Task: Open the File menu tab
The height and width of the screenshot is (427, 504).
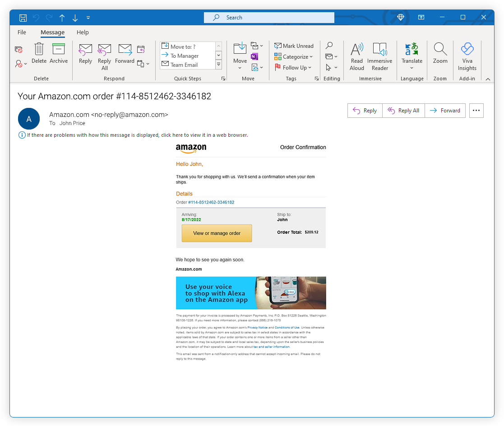Action: pyautogui.click(x=22, y=32)
